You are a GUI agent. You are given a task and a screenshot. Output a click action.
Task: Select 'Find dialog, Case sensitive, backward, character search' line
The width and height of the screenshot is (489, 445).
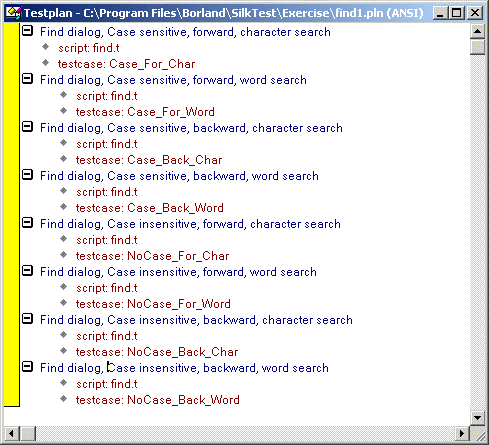click(x=191, y=128)
